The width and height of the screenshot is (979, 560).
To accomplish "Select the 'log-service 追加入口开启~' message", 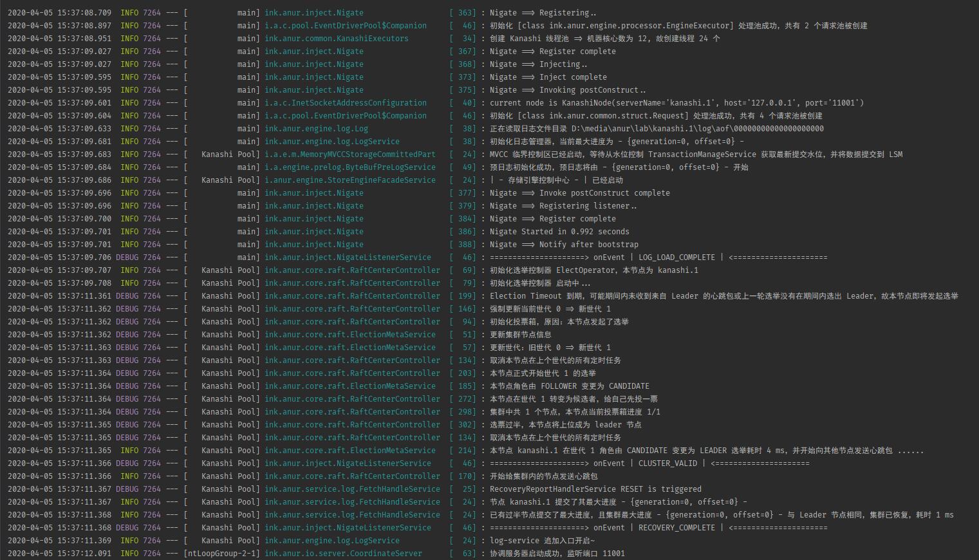I will click(x=542, y=541).
